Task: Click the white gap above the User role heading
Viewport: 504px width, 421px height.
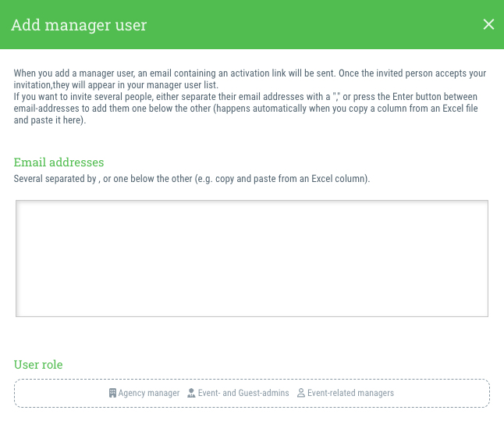Action: (x=252, y=338)
